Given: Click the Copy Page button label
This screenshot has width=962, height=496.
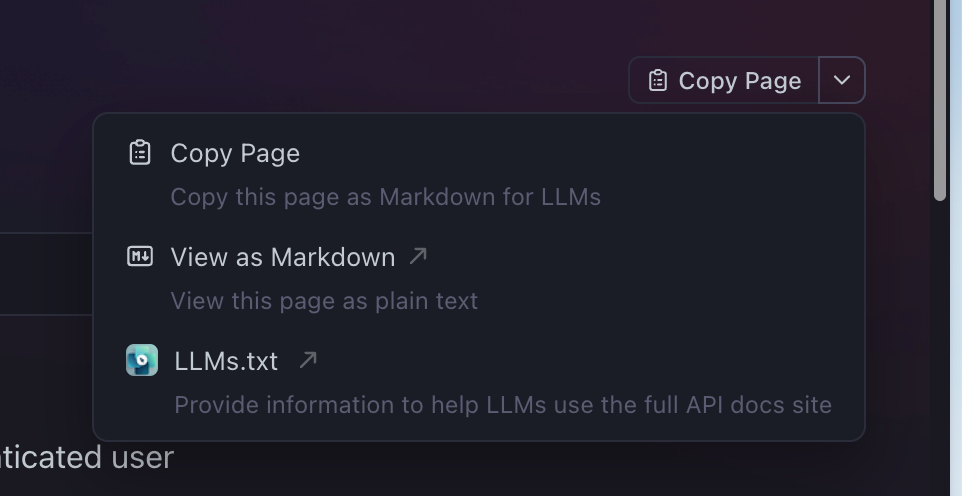Looking at the screenshot, I should click(x=739, y=80).
